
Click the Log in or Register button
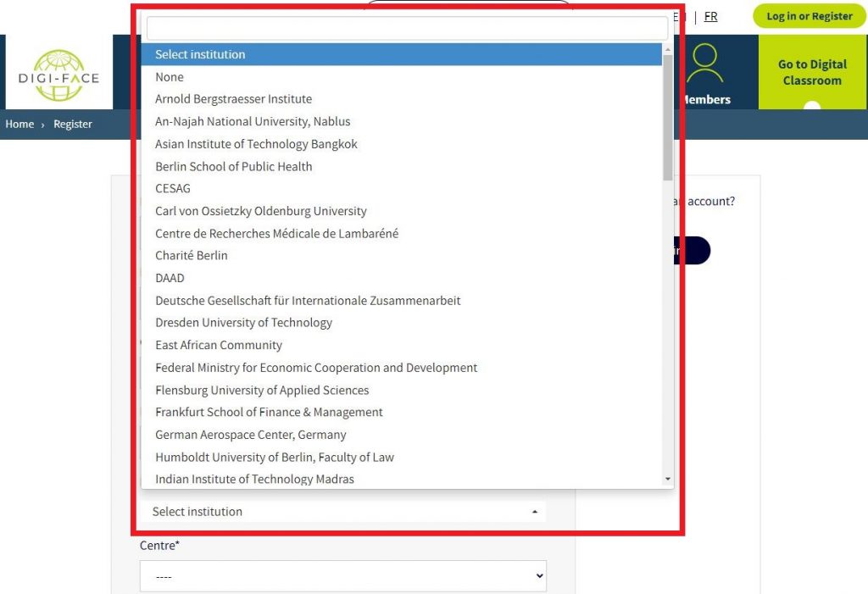coord(809,16)
